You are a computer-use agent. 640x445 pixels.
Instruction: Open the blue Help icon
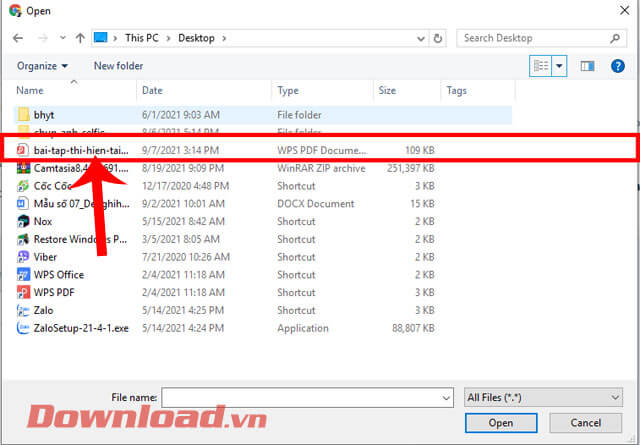tap(618, 66)
